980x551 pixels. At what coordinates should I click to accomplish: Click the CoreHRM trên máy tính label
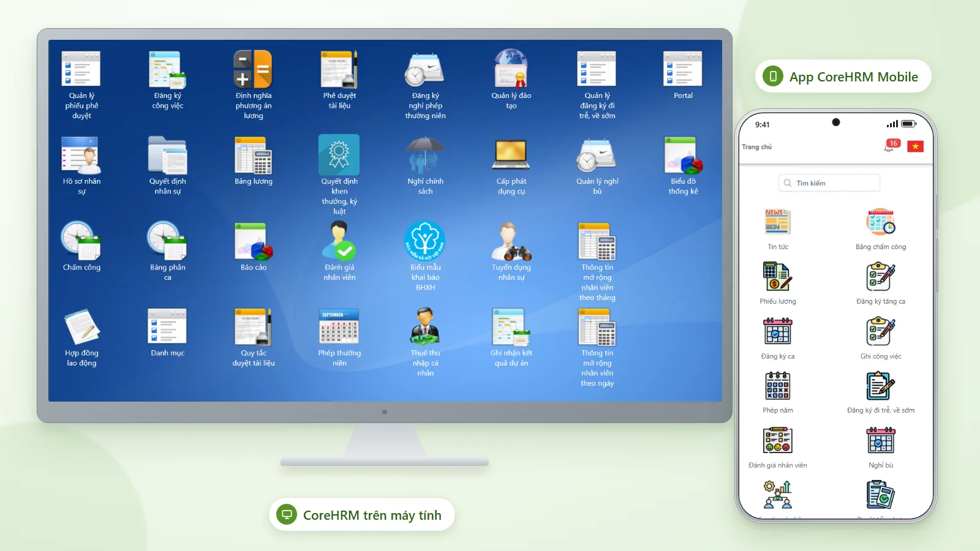click(x=361, y=515)
